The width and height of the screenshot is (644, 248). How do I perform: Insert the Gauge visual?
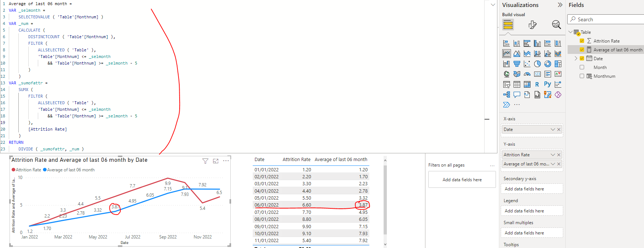[x=527, y=74]
